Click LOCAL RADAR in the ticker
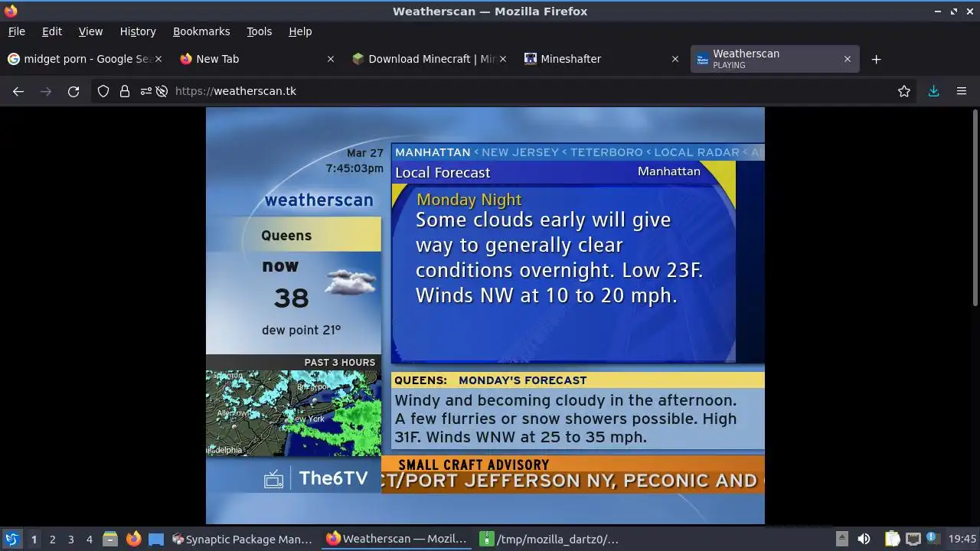Viewport: 980px width, 551px height. pos(697,152)
